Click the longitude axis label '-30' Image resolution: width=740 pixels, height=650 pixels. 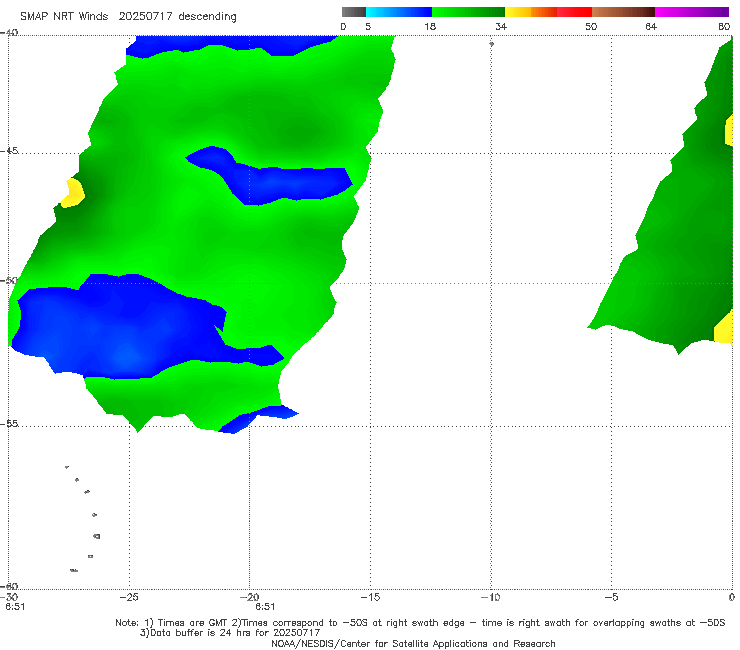coord(9,597)
